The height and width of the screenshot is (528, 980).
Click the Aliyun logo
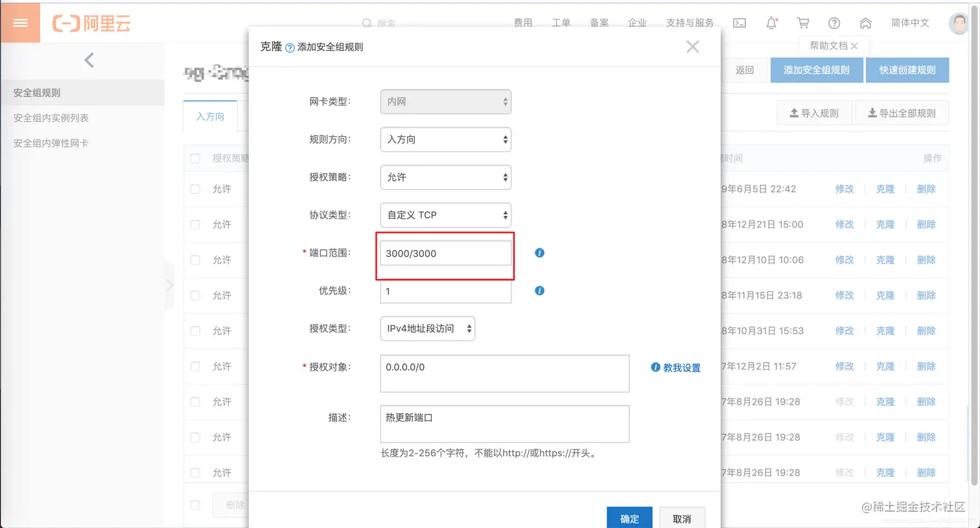pyautogui.click(x=91, y=23)
